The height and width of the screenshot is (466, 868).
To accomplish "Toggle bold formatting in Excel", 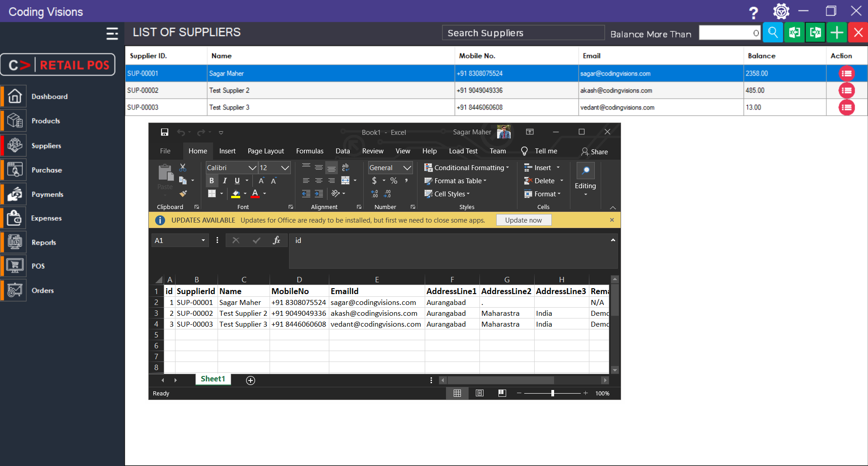I will click(x=211, y=181).
